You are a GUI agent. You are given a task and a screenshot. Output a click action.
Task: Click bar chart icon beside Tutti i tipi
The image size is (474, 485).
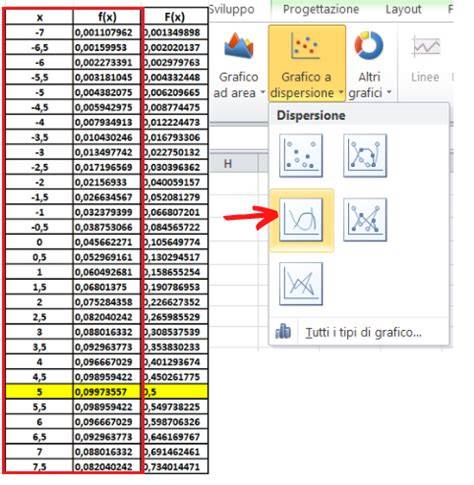283,332
